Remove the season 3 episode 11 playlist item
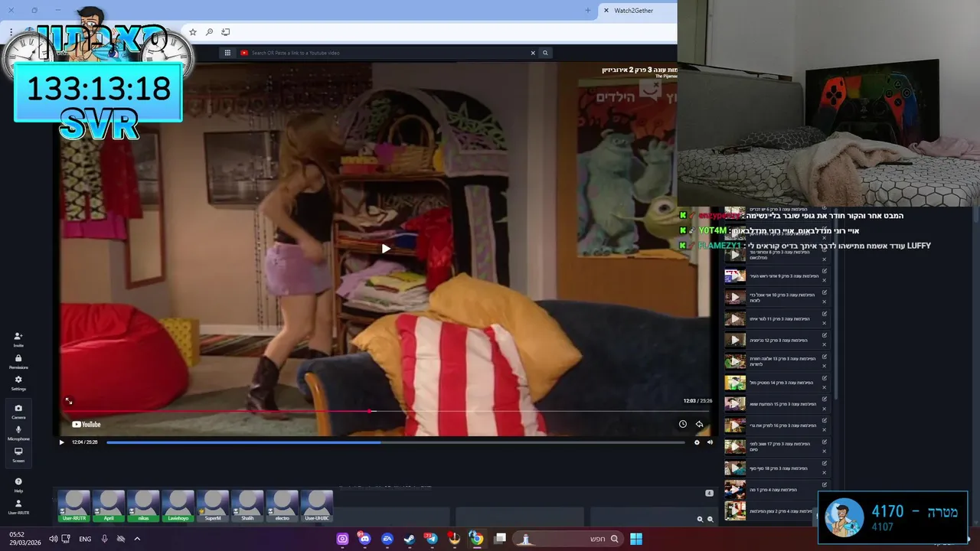980x551 pixels. pos(825,324)
